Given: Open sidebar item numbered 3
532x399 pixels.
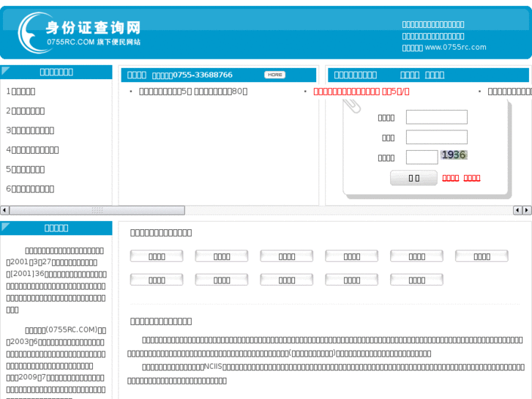Looking at the screenshot, I should (x=30, y=130).
